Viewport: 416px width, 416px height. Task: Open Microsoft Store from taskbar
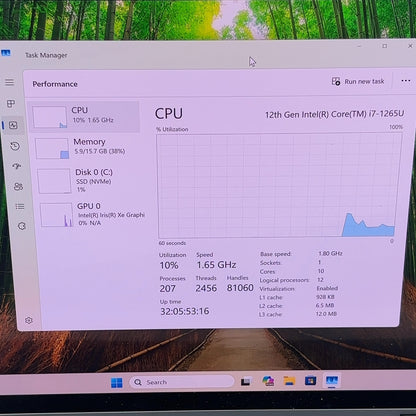310,380
